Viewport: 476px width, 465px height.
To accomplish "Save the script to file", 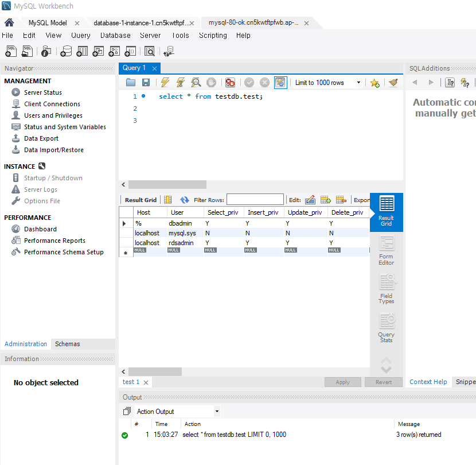I will click(146, 82).
